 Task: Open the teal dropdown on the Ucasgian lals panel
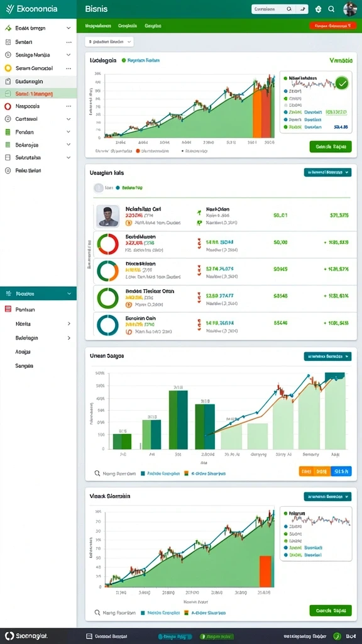click(x=327, y=172)
